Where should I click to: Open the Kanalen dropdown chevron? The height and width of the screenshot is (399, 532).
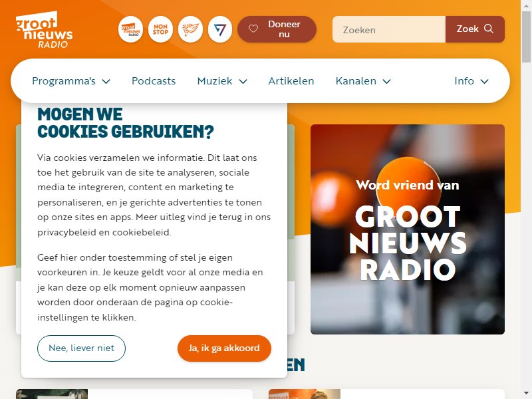click(387, 81)
